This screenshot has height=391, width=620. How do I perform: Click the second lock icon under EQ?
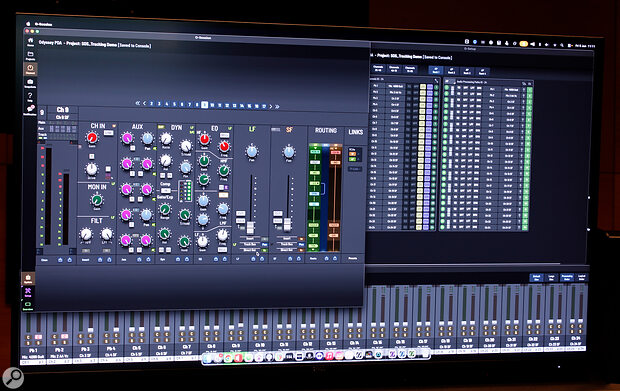coord(225,259)
